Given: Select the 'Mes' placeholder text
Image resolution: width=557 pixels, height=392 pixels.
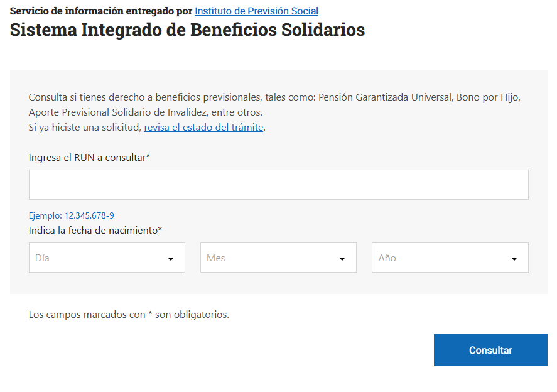Looking at the screenshot, I should pyautogui.click(x=215, y=258).
